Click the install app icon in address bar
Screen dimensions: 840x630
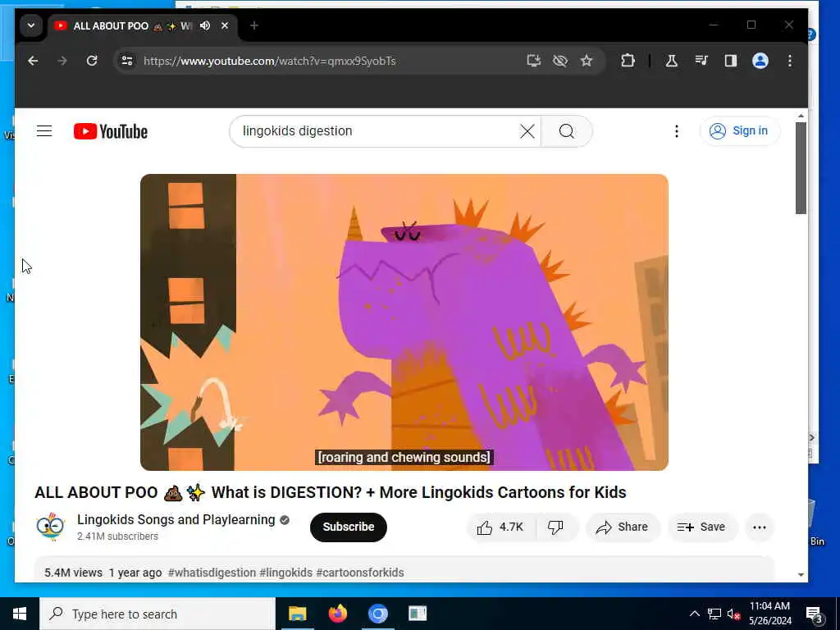(x=533, y=61)
